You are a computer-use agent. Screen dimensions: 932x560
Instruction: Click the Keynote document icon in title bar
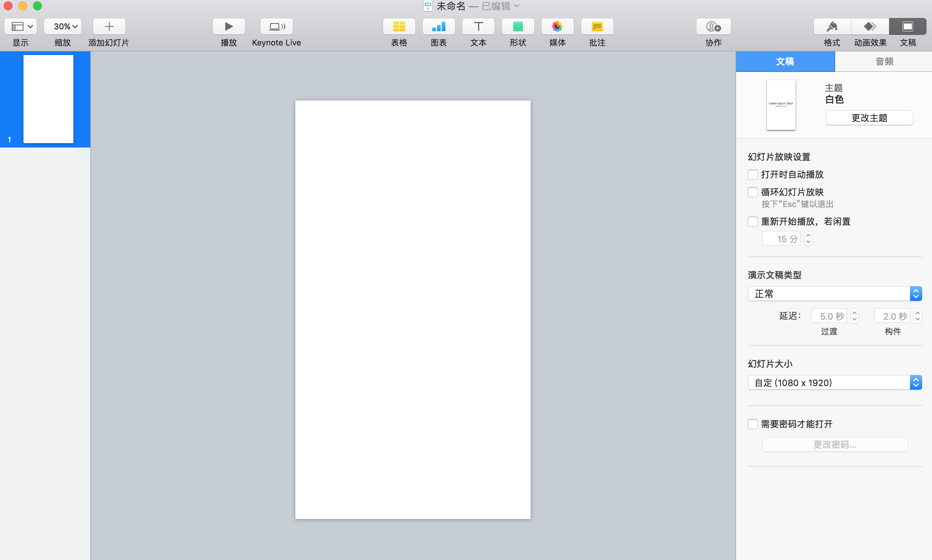coord(427,6)
